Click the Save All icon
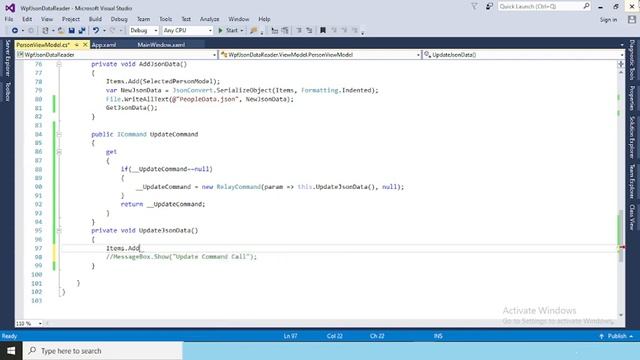 tap(82, 31)
